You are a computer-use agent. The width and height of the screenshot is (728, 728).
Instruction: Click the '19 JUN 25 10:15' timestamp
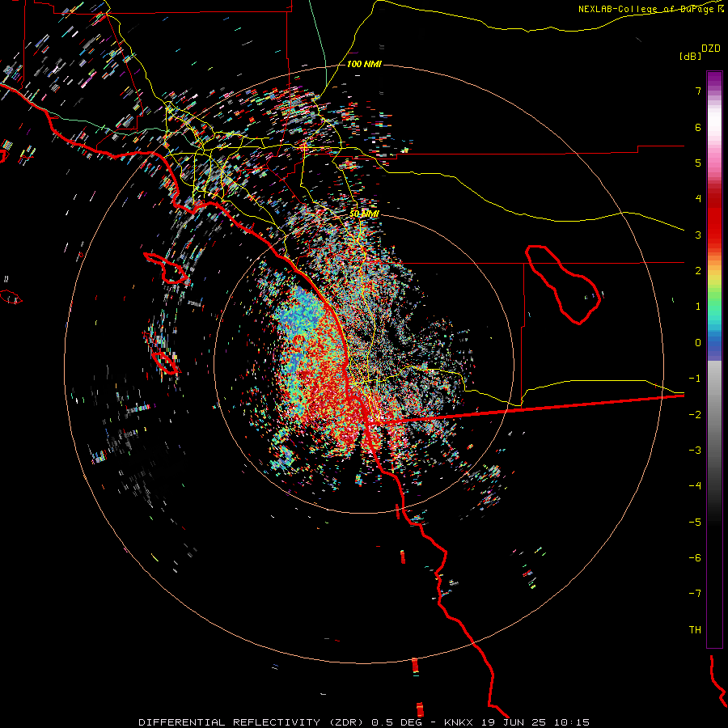pyautogui.click(x=535, y=722)
